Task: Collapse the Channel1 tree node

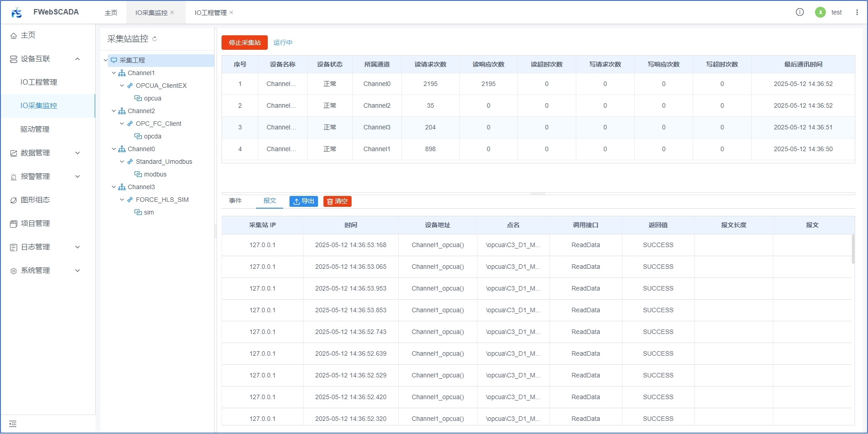Action: (114, 73)
